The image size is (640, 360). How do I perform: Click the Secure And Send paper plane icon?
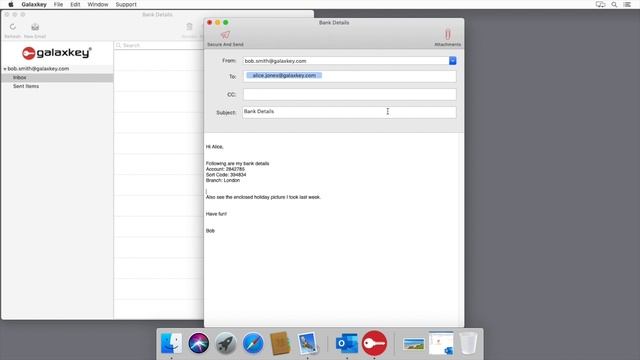(225, 35)
